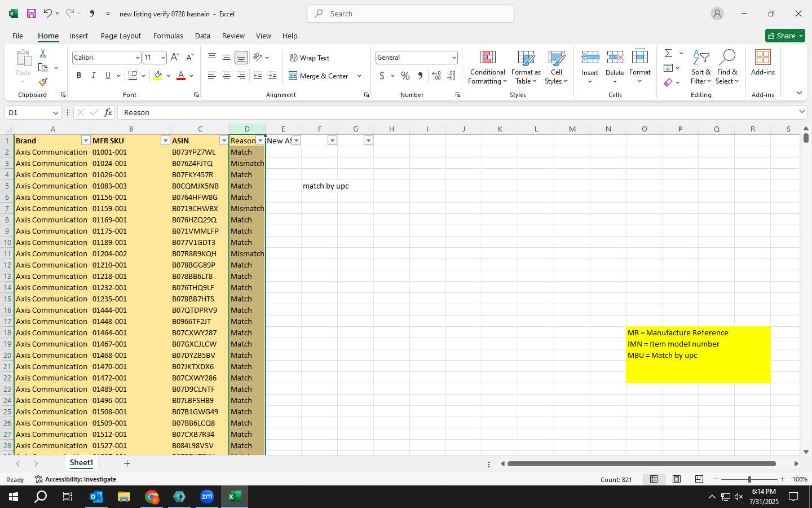Apply Percent Style number format
812x508 pixels.
405,76
